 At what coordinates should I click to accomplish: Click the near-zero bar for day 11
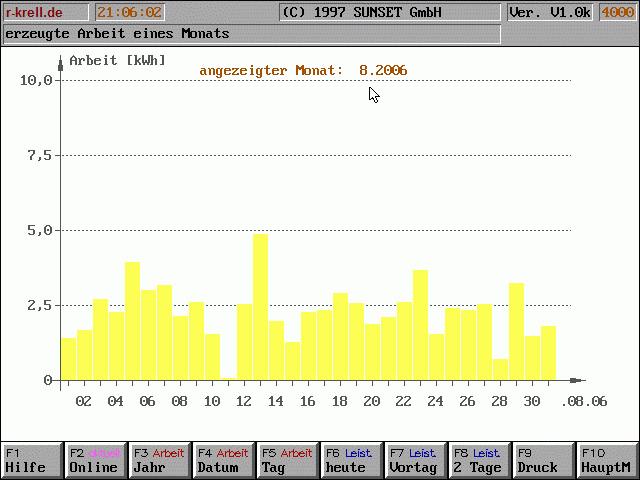[x=228, y=378]
